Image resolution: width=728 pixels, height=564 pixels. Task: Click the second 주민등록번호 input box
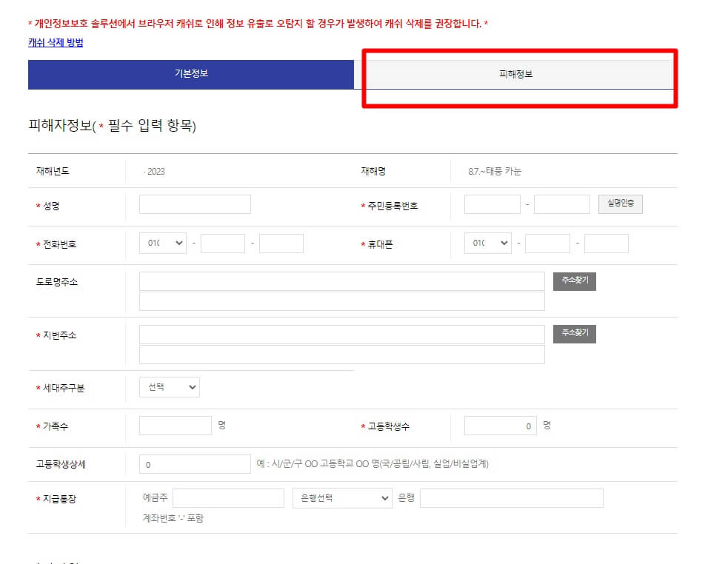tap(562, 204)
